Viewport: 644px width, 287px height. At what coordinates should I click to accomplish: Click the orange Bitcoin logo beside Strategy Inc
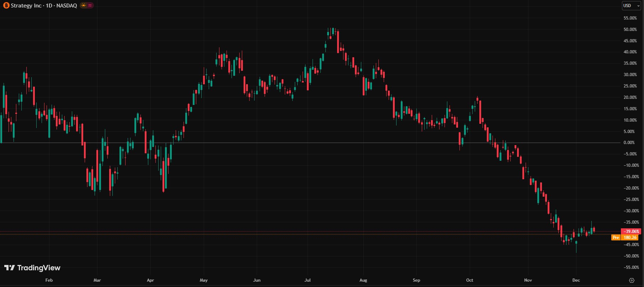pos(6,6)
